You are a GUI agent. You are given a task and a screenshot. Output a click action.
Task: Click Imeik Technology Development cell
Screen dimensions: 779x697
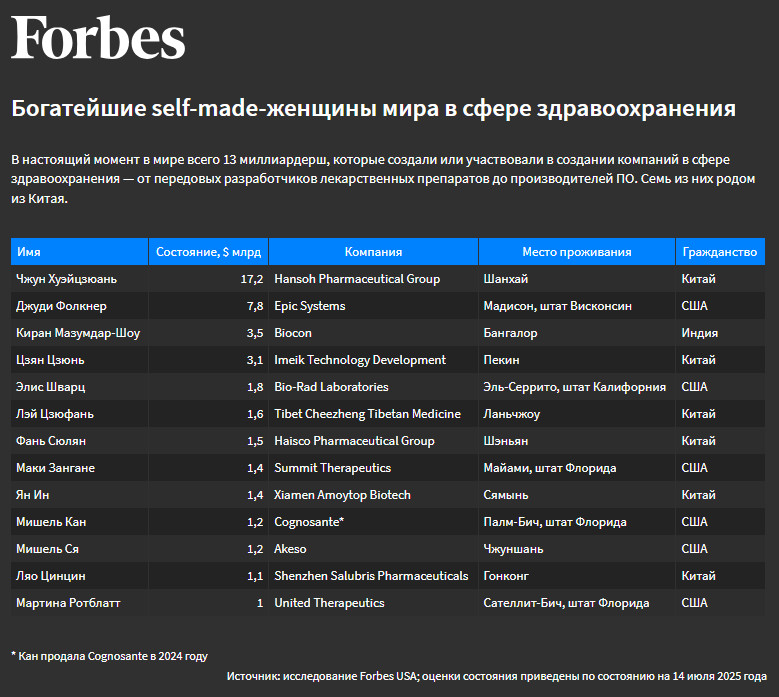(373, 360)
